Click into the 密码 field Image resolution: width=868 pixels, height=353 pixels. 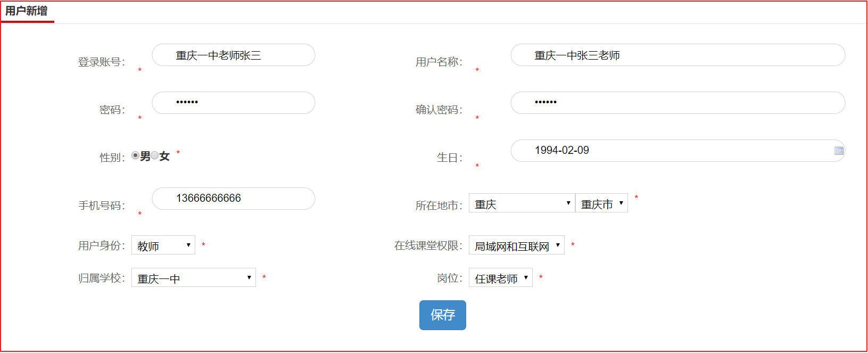click(234, 103)
